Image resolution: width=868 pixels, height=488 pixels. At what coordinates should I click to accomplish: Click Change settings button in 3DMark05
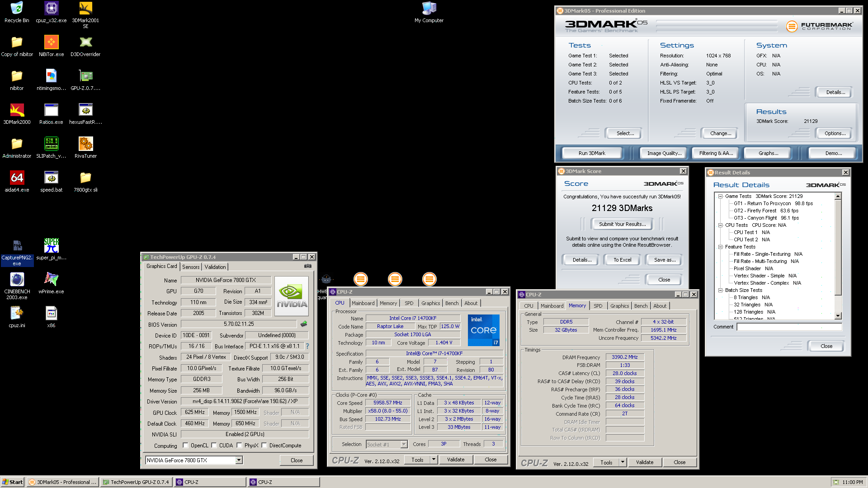point(721,133)
